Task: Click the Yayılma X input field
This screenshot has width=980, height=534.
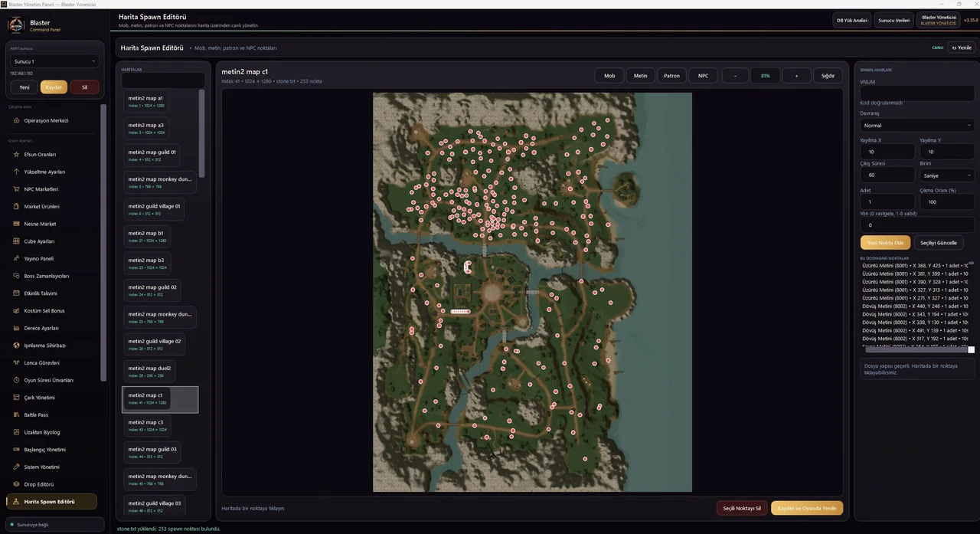Action: [887, 152]
